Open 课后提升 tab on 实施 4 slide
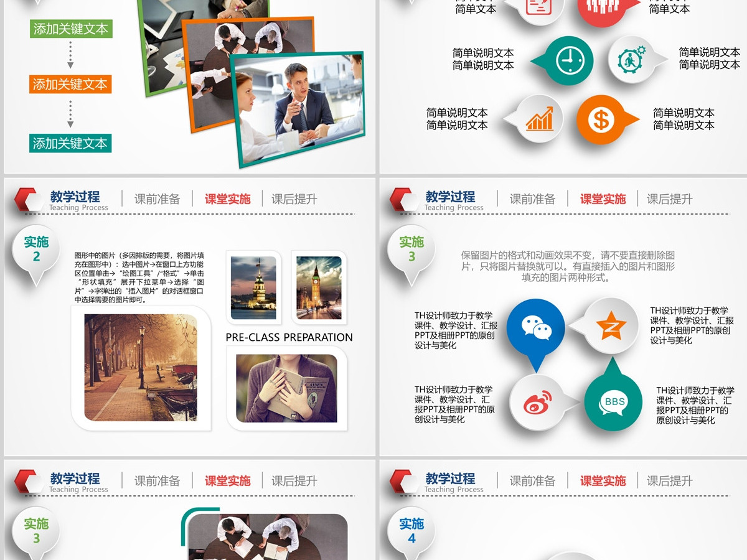 [x=670, y=481]
